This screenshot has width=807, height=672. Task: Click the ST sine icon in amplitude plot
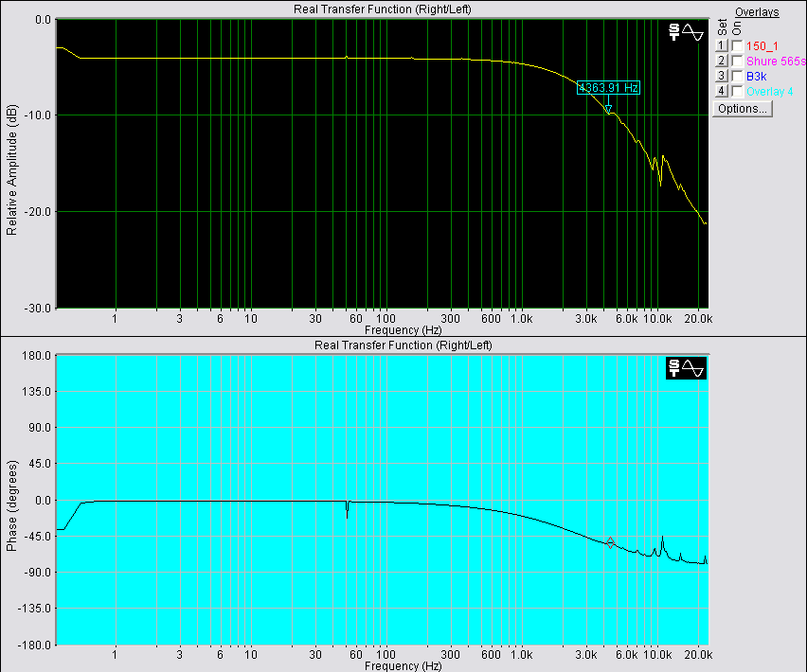point(686,32)
